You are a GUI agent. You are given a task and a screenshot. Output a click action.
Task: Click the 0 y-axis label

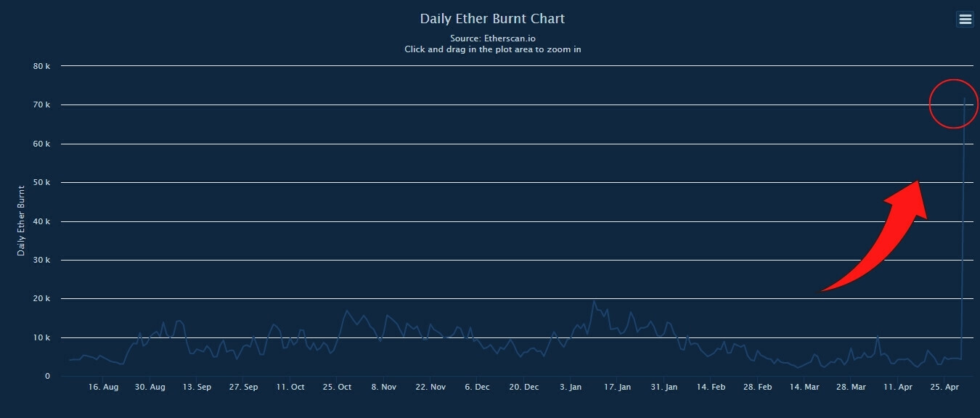coord(47,376)
